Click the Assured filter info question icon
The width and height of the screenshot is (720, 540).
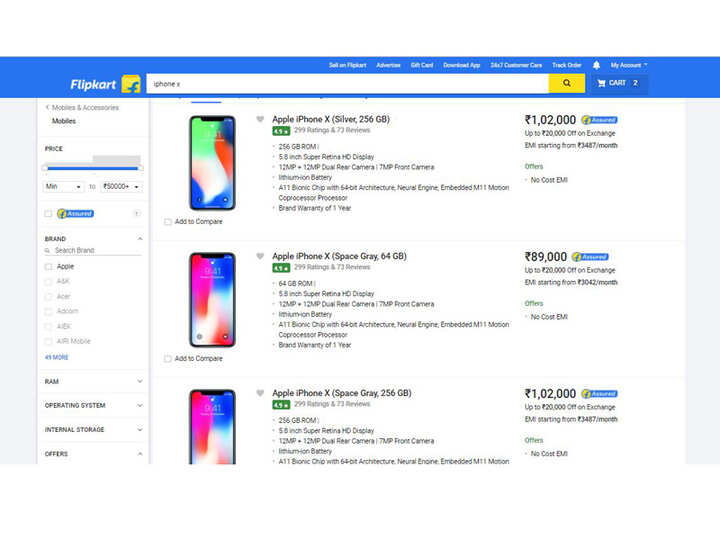pyautogui.click(x=137, y=213)
